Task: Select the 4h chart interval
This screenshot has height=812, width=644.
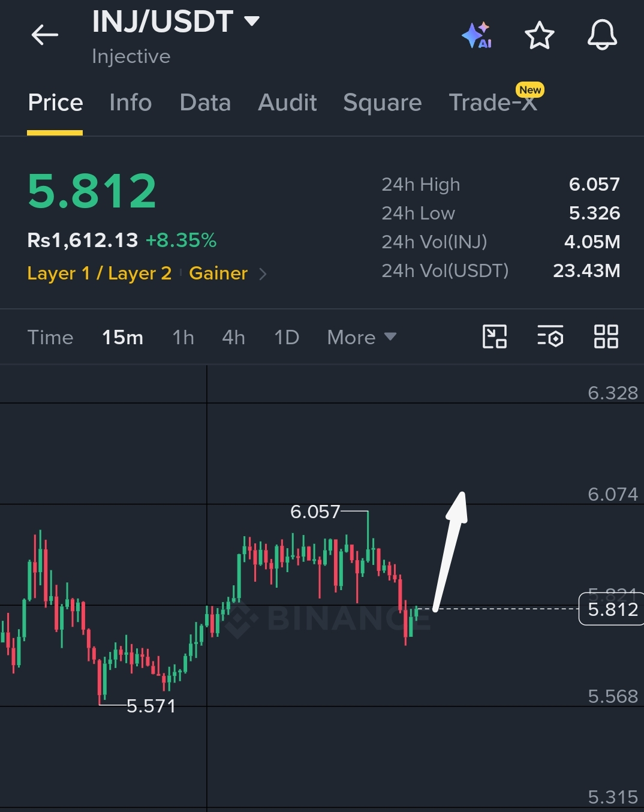Action: [x=233, y=337]
